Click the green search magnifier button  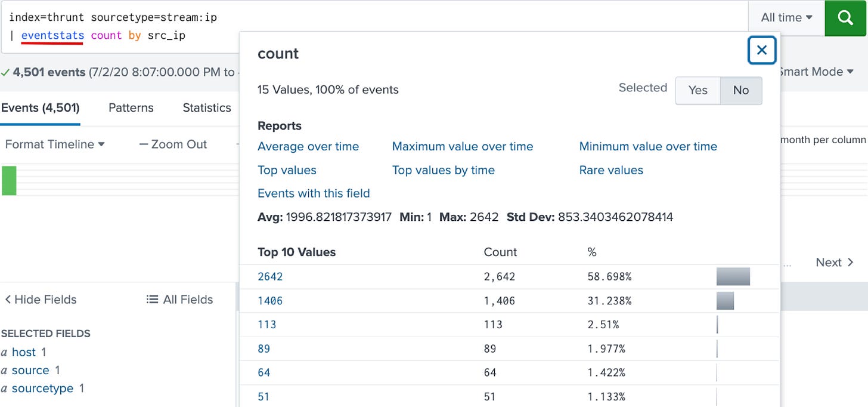coord(846,18)
